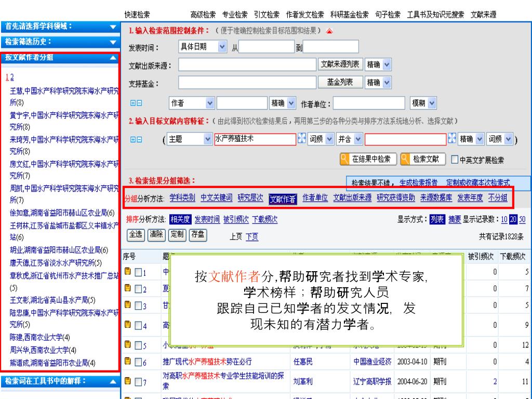This screenshot has width=532, height=399.
Task: Open the yellow document icon of result row 6
Action: (128, 361)
